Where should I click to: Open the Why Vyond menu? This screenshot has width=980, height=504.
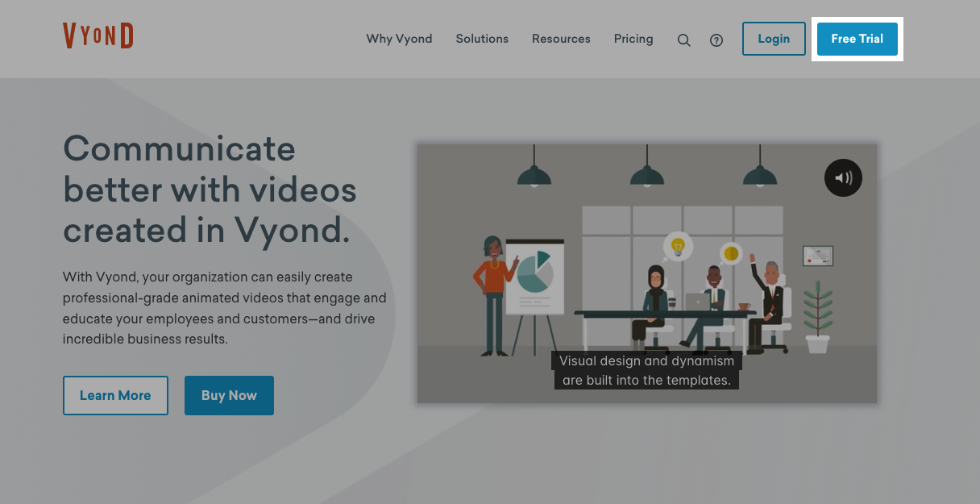(399, 39)
